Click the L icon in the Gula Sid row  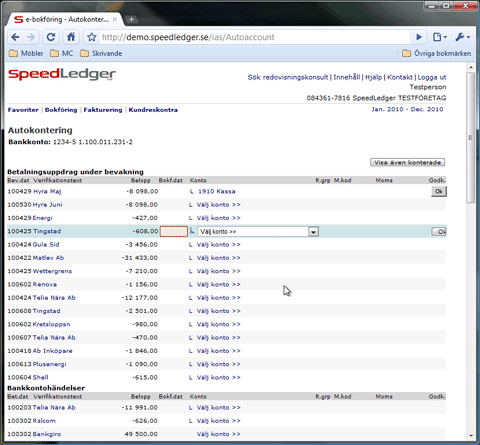pos(191,245)
